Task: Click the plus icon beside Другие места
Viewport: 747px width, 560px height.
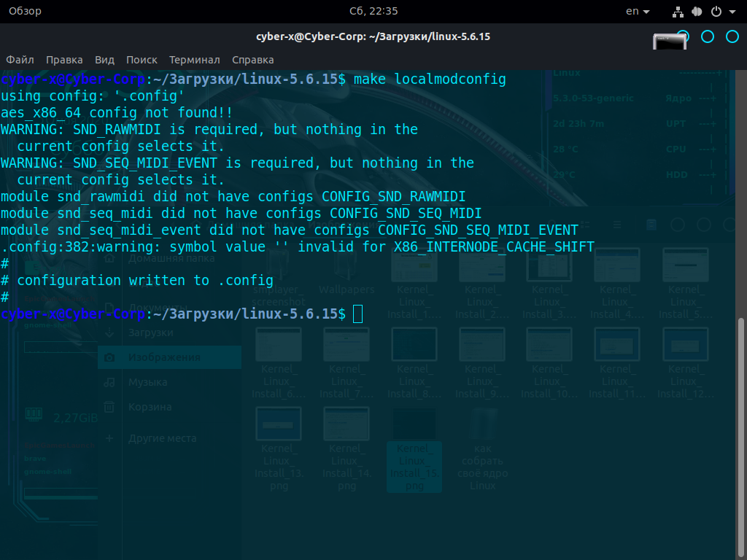Action: (x=109, y=438)
